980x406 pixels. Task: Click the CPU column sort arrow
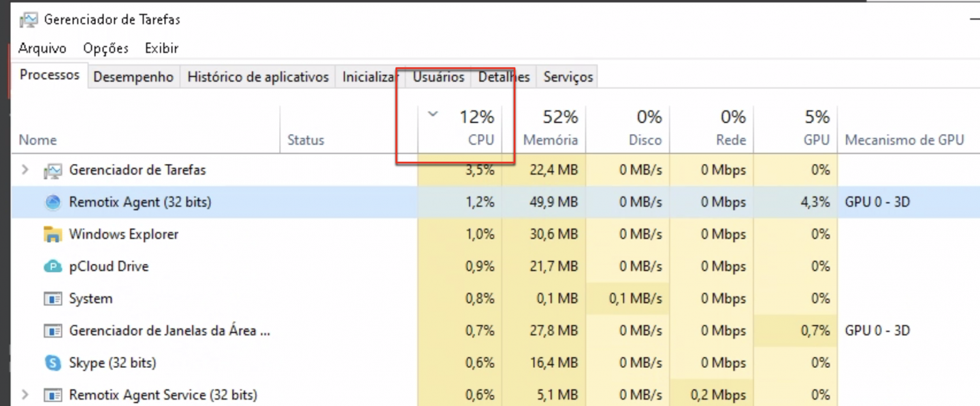pos(433,114)
